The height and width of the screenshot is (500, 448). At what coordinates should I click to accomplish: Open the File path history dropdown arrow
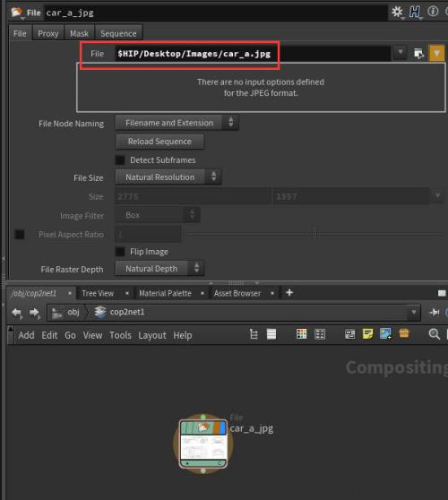pos(401,52)
